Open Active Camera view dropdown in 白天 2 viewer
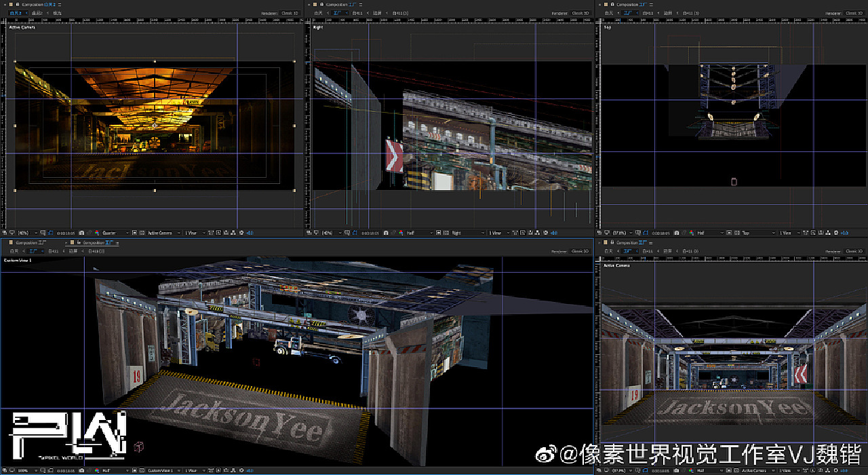Image resolution: width=868 pixels, height=475 pixels. point(164,233)
